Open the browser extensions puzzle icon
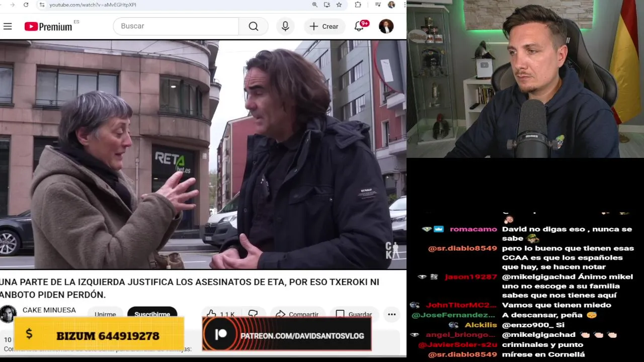Viewport: 644px width, 362px height. point(358,5)
